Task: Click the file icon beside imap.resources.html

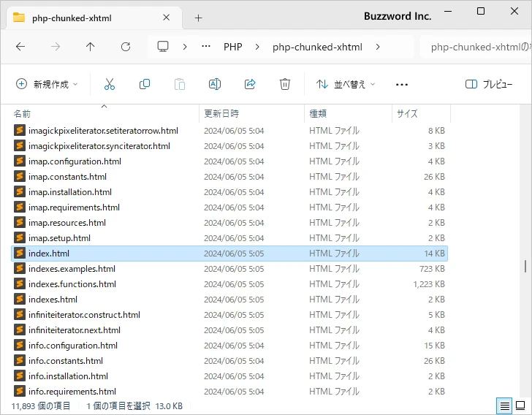Action: (x=20, y=223)
